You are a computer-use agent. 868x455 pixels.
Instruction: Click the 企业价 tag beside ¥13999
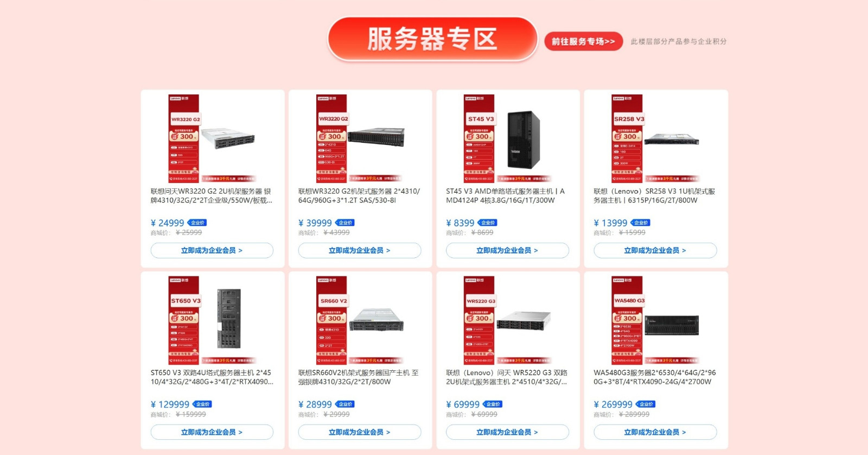641,223
